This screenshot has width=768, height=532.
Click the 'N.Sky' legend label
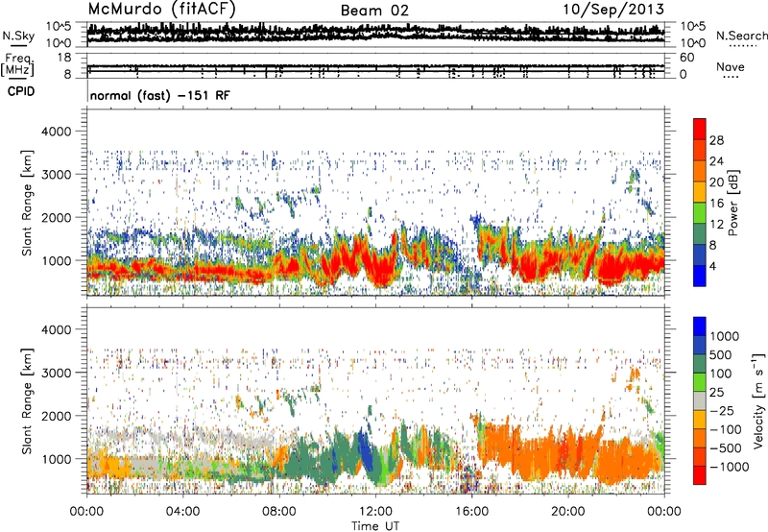18,36
